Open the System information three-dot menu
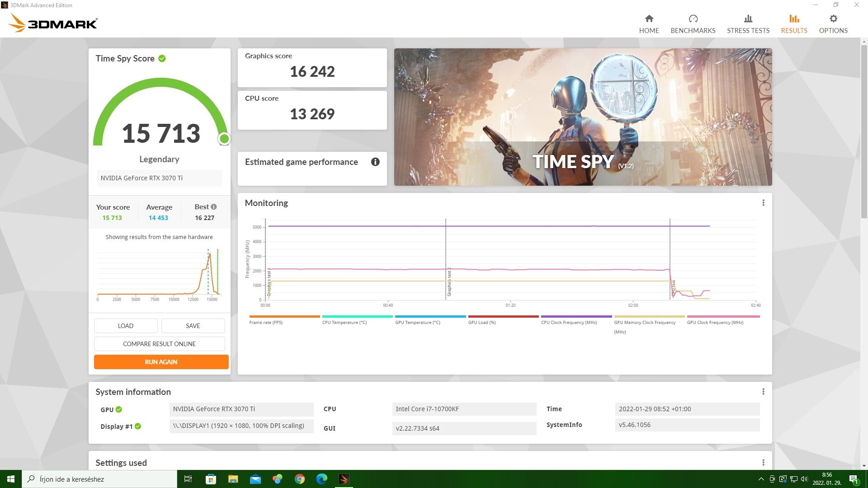Image resolution: width=868 pixels, height=488 pixels. 763,392
